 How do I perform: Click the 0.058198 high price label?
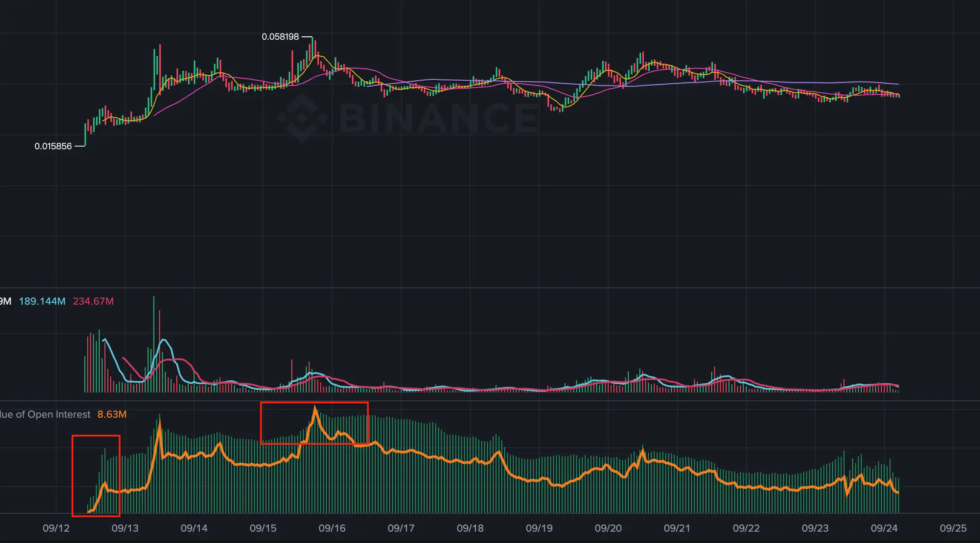[x=280, y=37]
